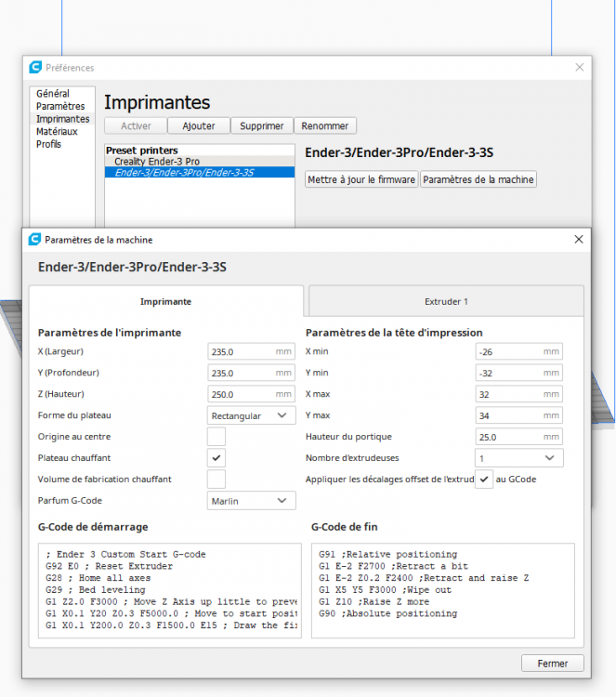Click the 'G1 Z10 ;Raise Z more' line
Image resolution: width=616 pixels, height=697 pixels.
click(x=374, y=601)
